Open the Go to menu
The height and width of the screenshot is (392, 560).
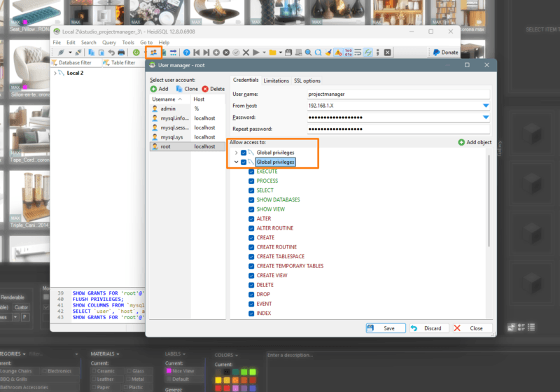(x=146, y=43)
